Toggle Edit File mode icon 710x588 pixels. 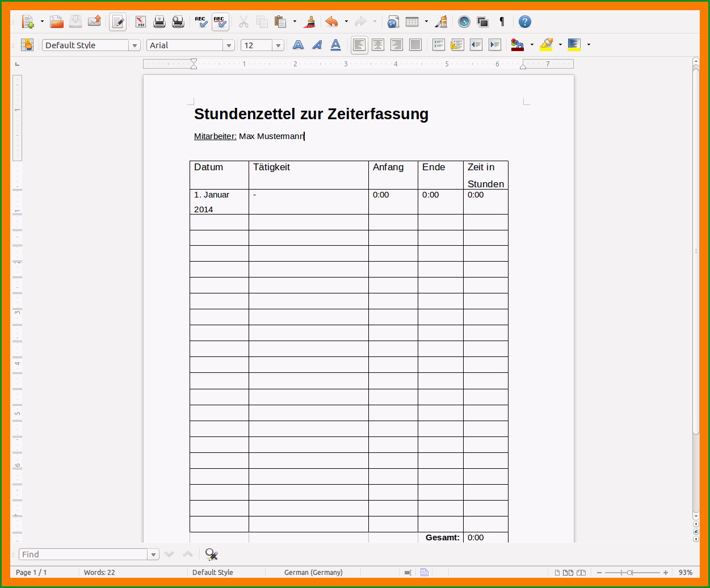point(118,22)
